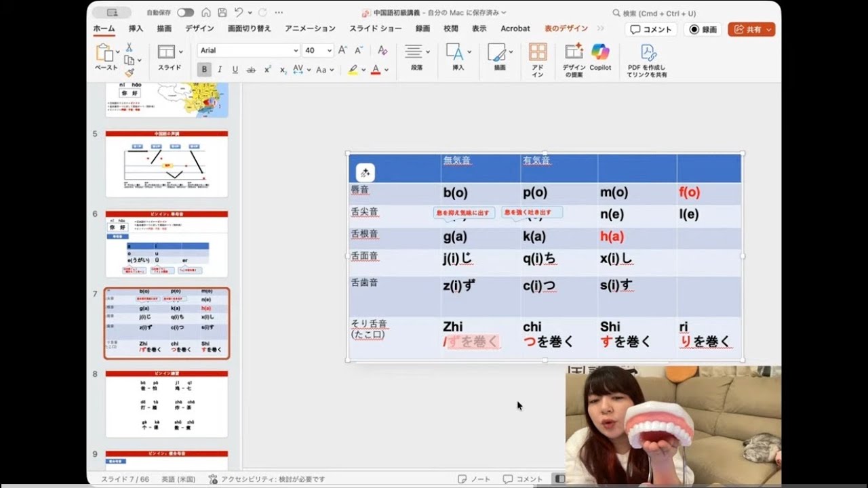Open the アドイン add-ins button
This screenshot has height=488, width=868.
tap(538, 60)
